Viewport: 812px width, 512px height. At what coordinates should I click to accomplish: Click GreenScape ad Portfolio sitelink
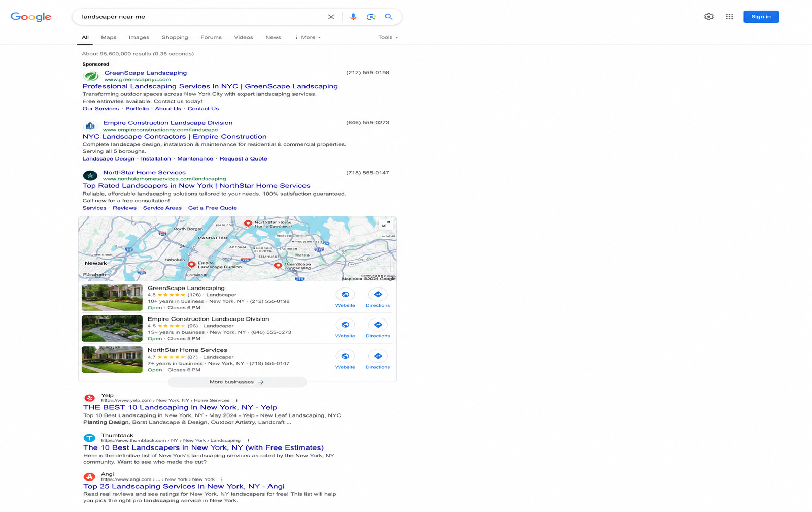137,109
